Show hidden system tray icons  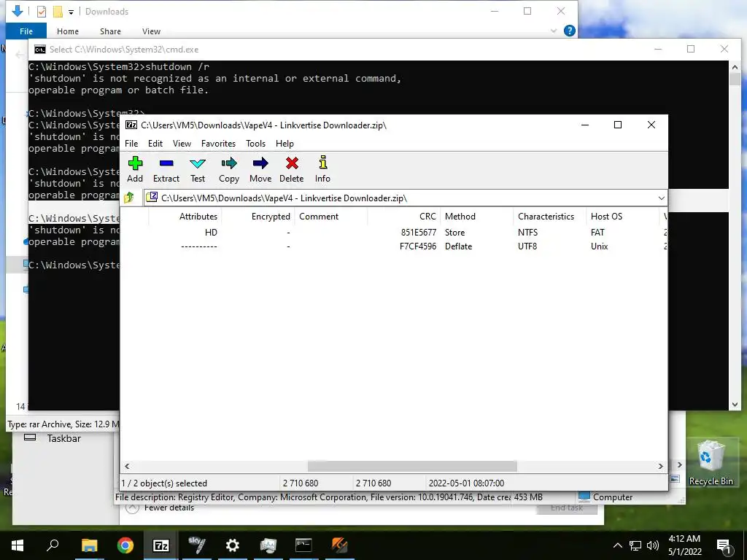(x=617, y=545)
